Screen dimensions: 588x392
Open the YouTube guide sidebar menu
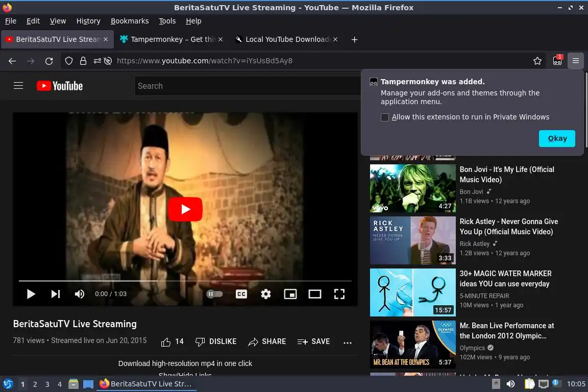tap(18, 86)
